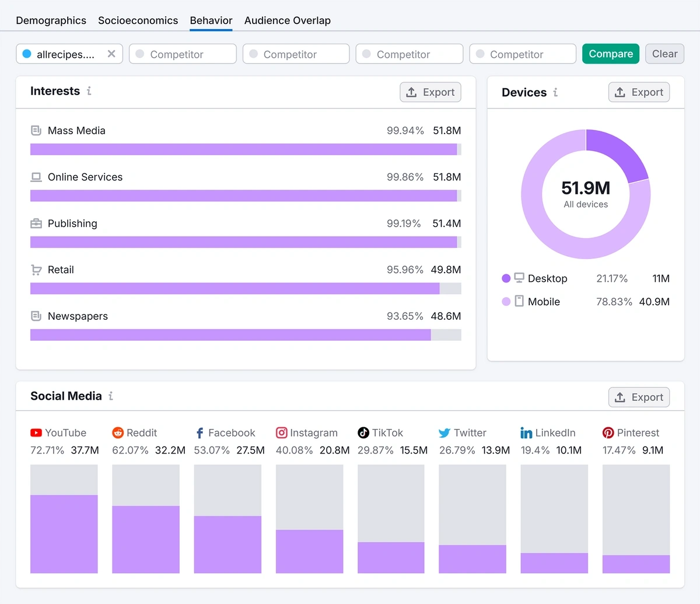This screenshot has width=700, height=604.
Task: Click the LinkedIn logo icon
Action: [526, 432]
